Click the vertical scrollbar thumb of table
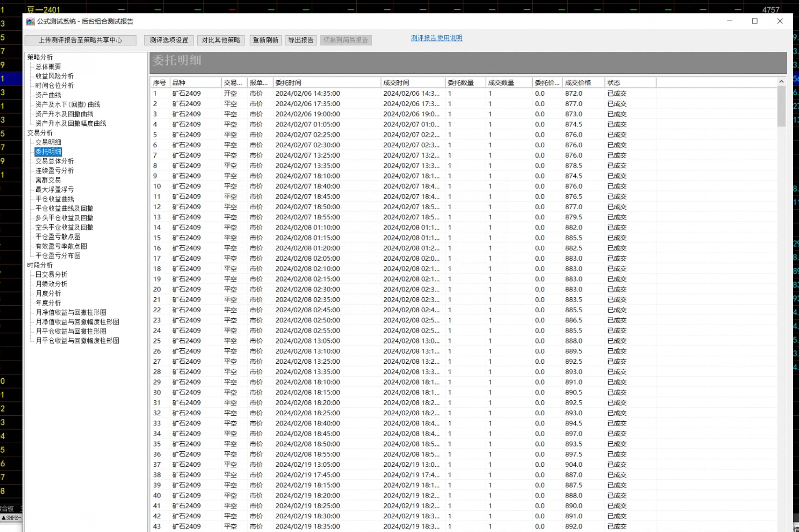 pyautogui.click(x=781, y=106)
